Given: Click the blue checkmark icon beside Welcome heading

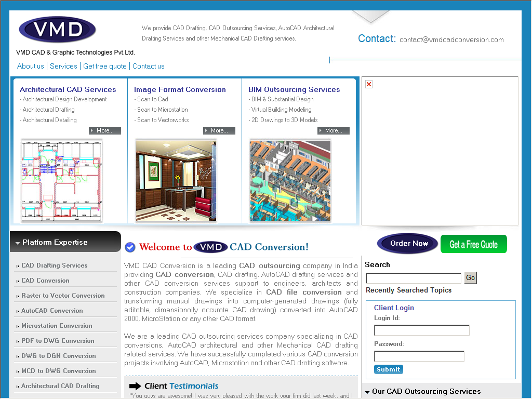Looking at the screenshot, I should 130,247.
